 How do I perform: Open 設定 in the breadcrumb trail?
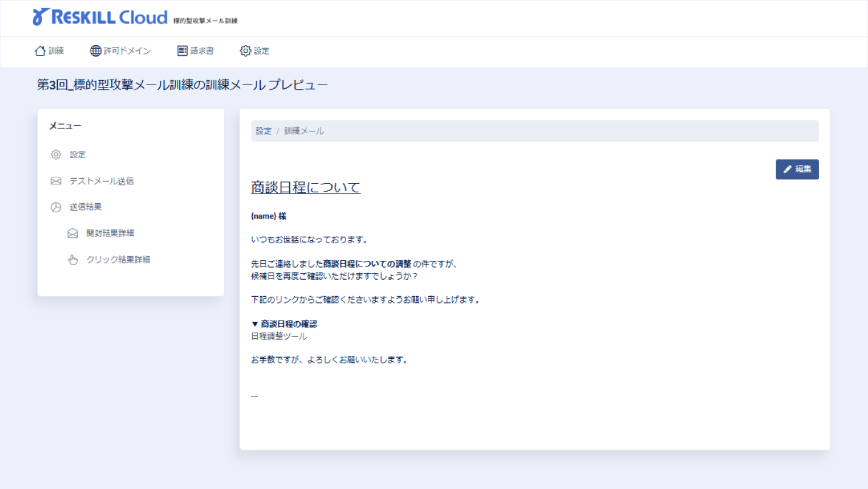[263, 131]
